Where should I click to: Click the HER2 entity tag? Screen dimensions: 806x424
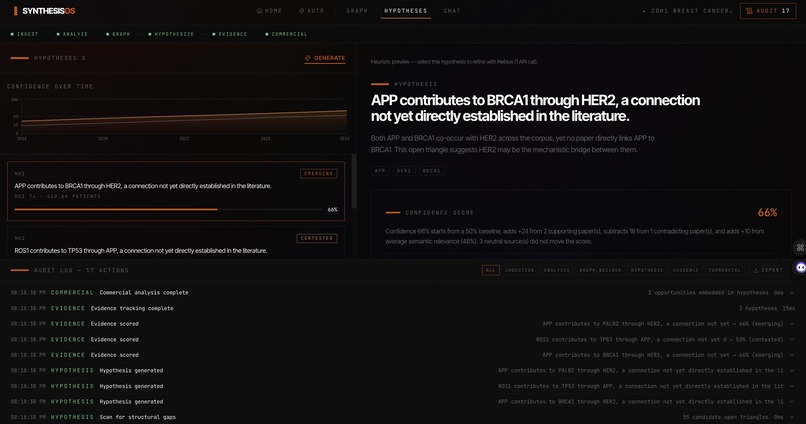click(404, 171)
